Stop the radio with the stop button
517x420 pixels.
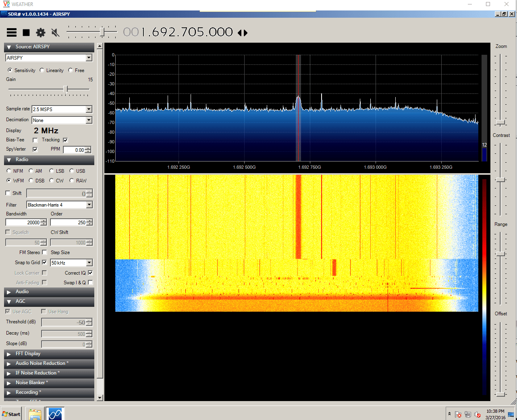(26, 33)
